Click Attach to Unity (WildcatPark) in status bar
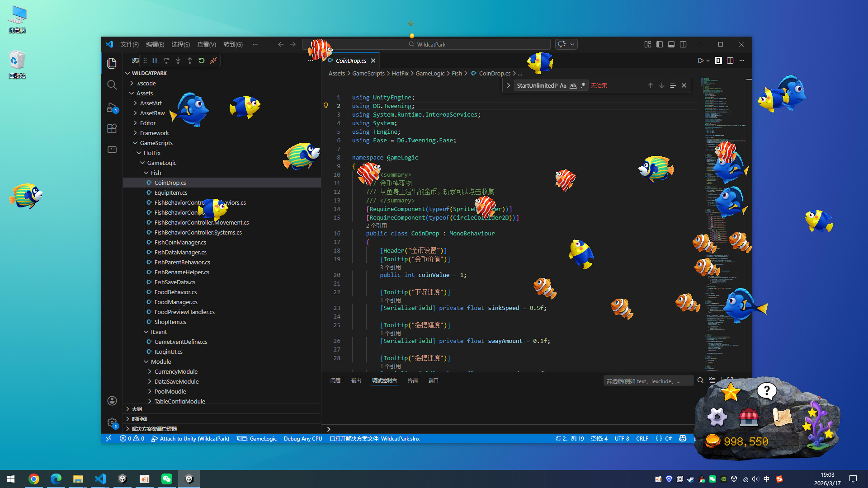868x488 pixels. (x=190, y=438)
